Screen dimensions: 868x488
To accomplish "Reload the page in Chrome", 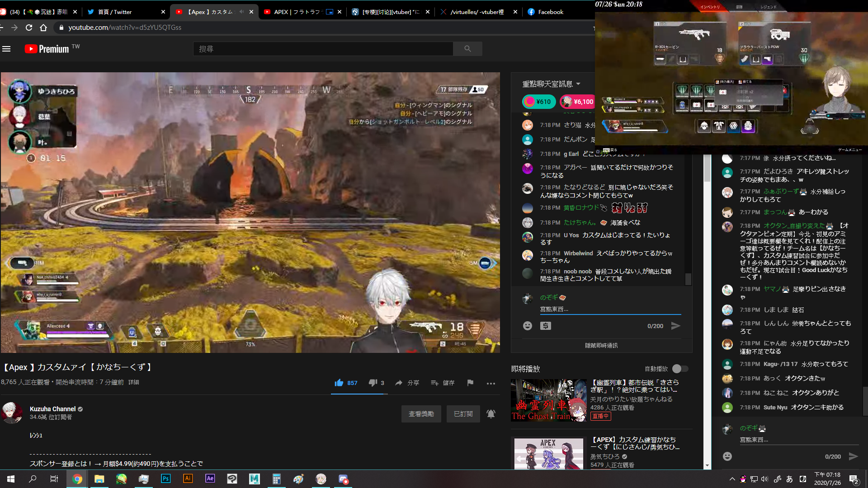I will (x=29, y=28).
